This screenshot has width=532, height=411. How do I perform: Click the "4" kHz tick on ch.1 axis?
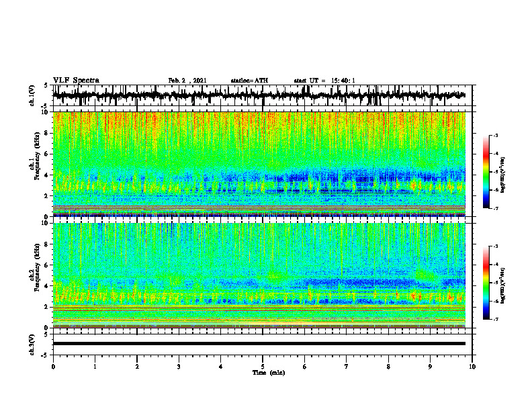[x=46, y=175]
